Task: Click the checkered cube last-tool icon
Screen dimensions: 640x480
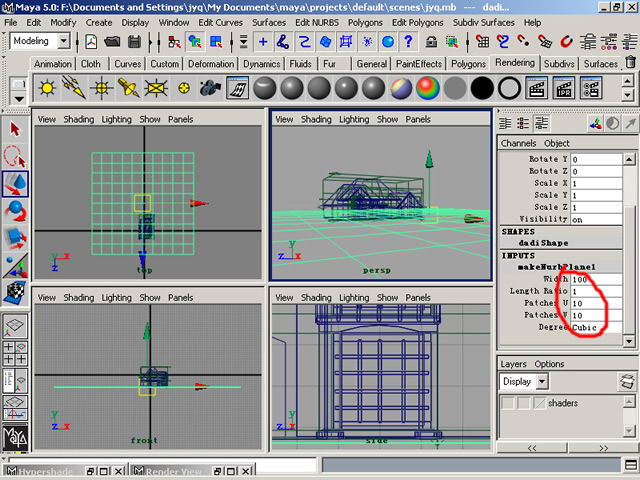Action: [x=15, y=292]
